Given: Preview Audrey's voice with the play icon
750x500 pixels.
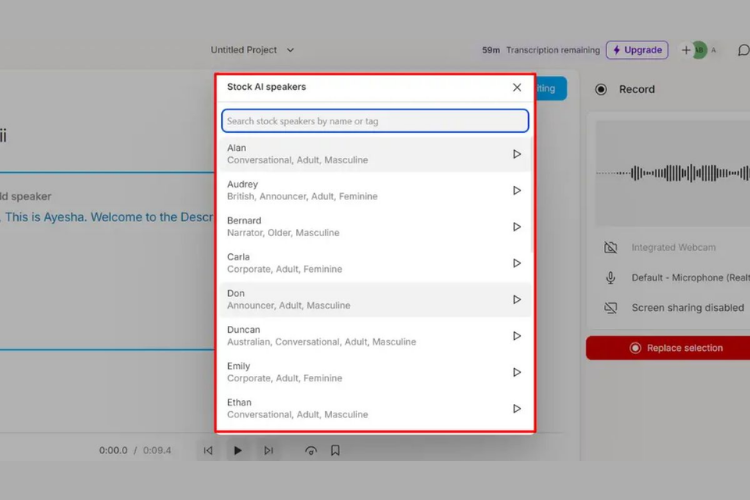Looking at the screenshot, I should coord(517,190).
